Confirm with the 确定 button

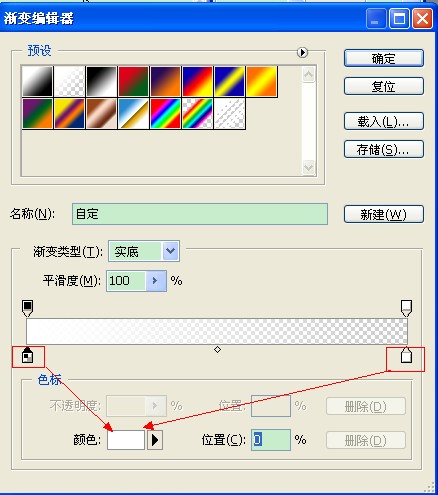click(384, 58)
